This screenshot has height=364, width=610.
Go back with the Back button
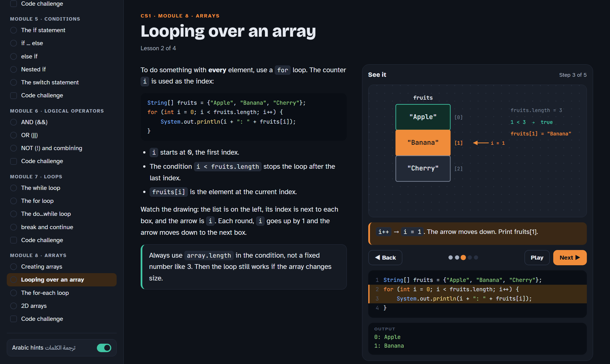(x=385, y=258)
